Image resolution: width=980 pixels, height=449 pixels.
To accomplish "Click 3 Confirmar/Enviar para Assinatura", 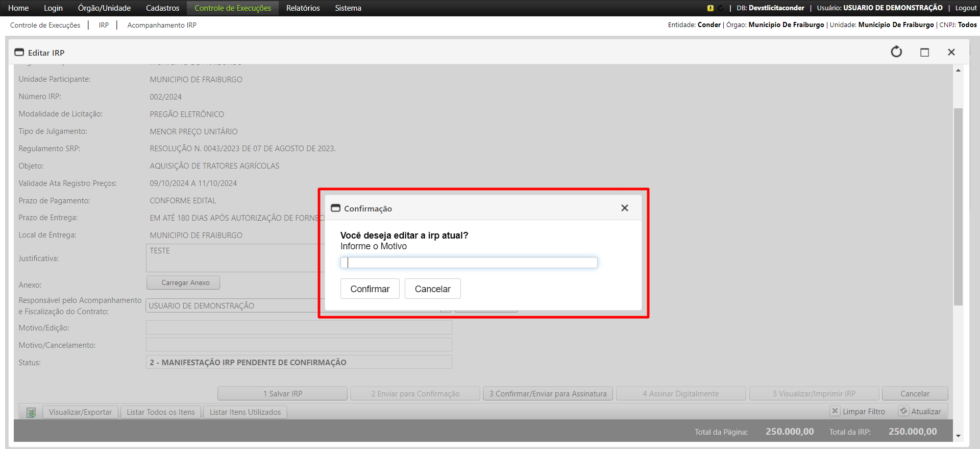I will [x=548, y=393].
